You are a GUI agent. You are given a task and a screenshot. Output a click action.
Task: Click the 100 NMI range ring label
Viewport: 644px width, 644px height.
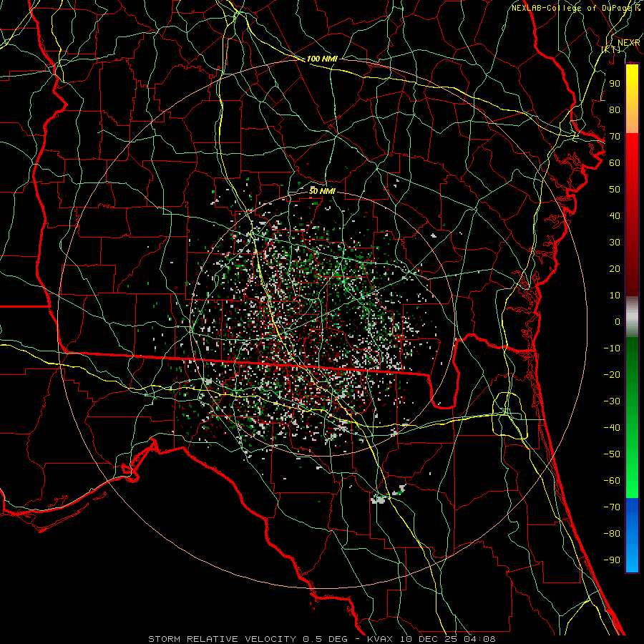(x=322, y=59)
